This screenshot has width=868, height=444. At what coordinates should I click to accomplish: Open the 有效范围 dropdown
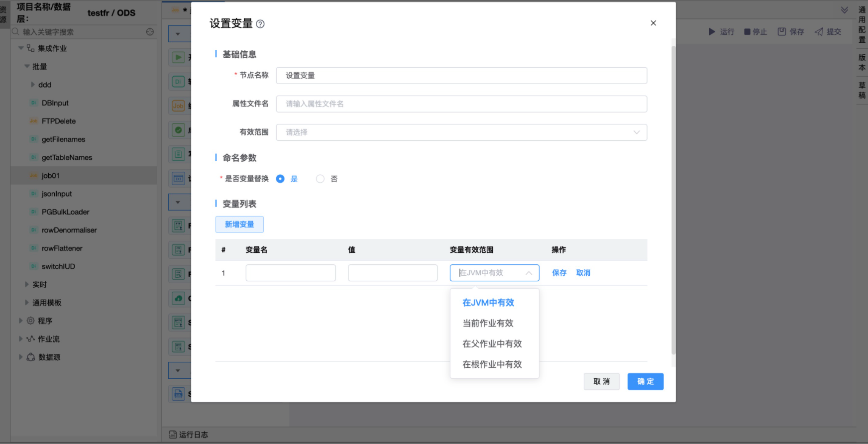[x=461, y=132]
